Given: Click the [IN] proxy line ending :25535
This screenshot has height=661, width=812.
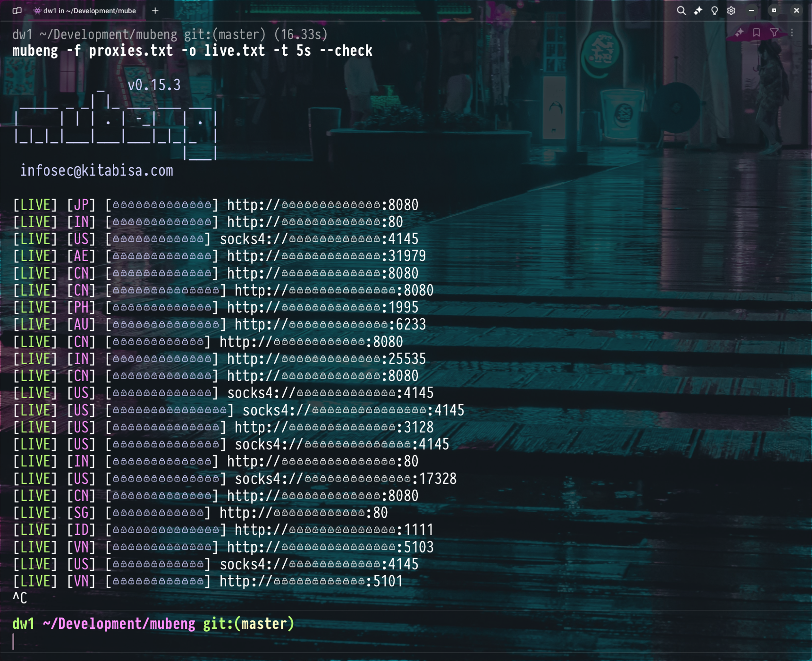Looking at the screenshot, I should point(220,359).
